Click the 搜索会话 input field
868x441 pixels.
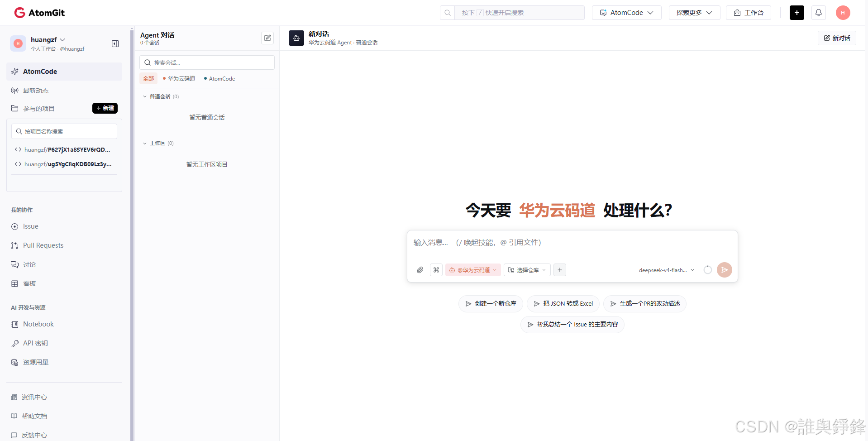pos(207,62)
